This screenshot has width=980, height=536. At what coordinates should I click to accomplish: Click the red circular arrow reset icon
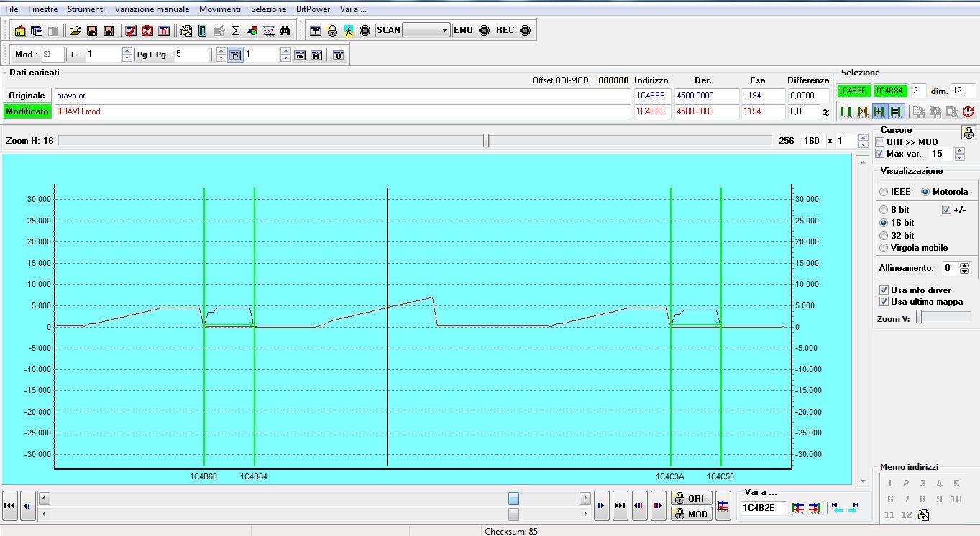[968, 111]
